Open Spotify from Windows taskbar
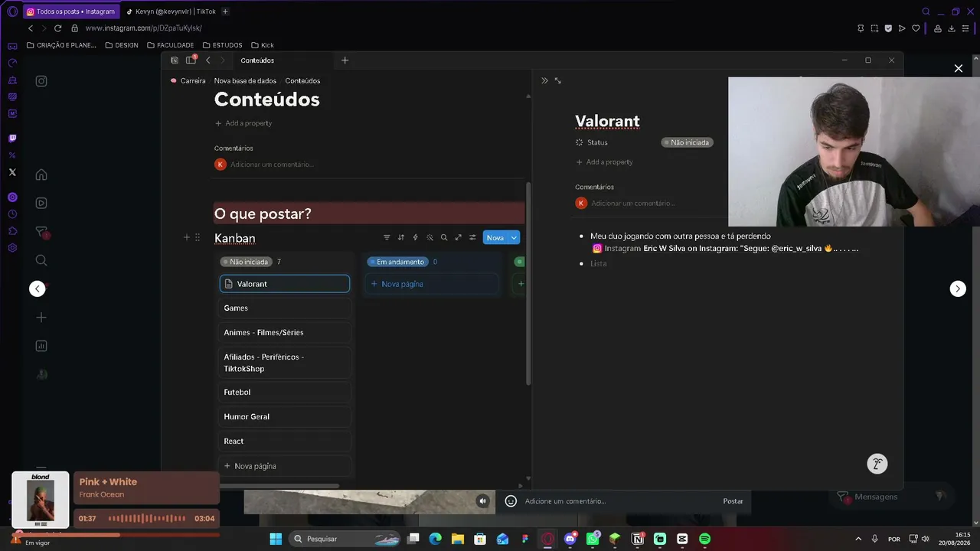The image size is (980, 551). pyautogui.click(x=704, y=539)
